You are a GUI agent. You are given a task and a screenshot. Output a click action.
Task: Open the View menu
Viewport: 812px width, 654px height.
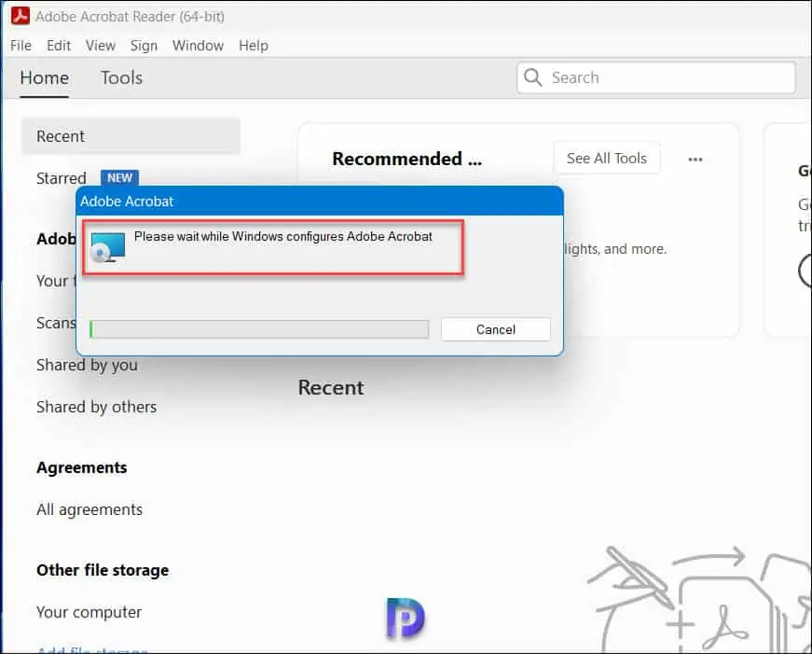pyautogui.click(x=101, y=46)
